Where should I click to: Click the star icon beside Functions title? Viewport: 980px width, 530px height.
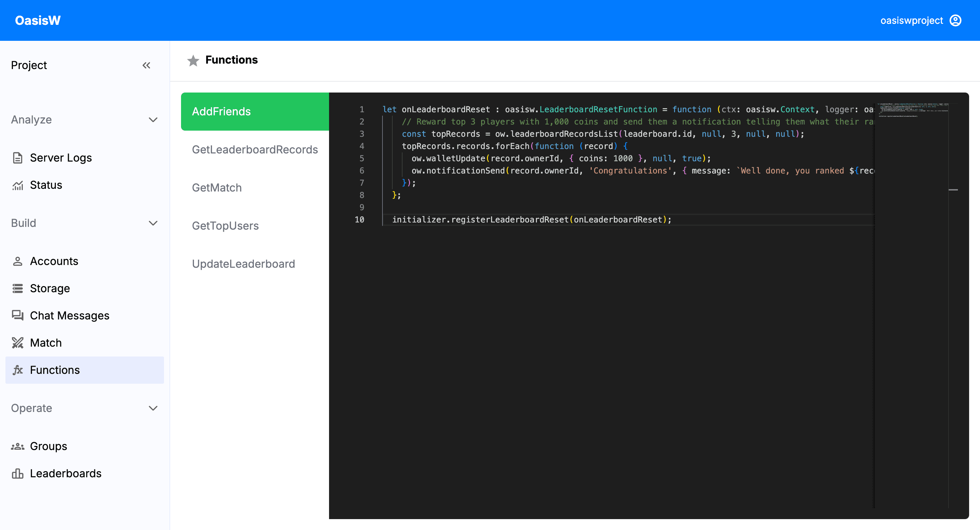click(x=193, y=60)
